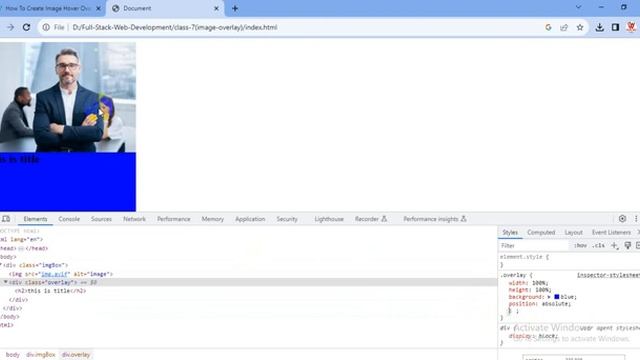
Task: Click the element.style rule
Action: click(x=524, y=257)
